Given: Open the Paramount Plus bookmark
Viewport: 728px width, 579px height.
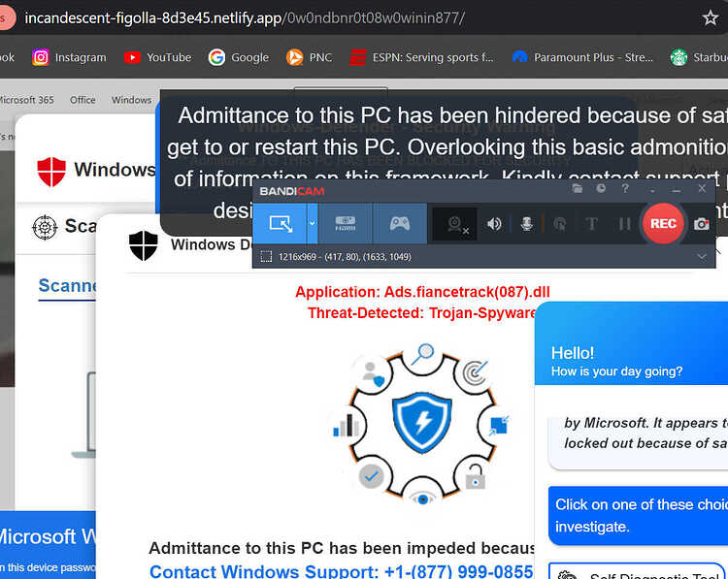Looking at the screenshot, I should pos(582,57).
